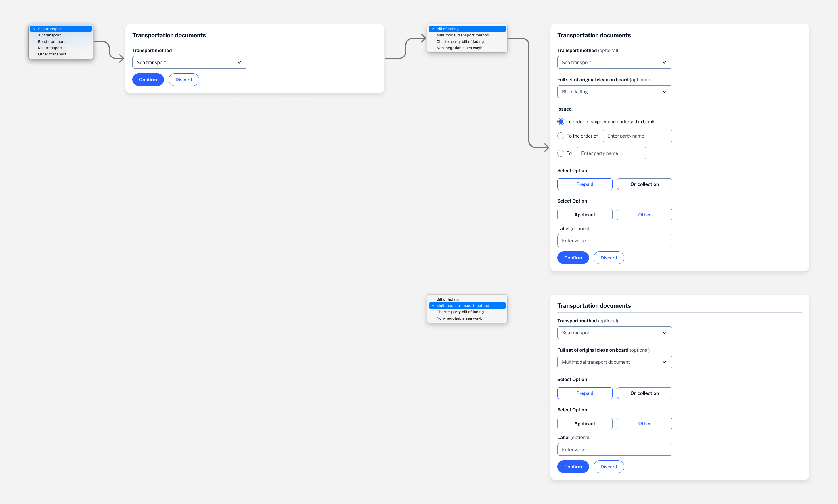
Task: Select "Road transport" in the options list
Action: (x=51, y=41)
